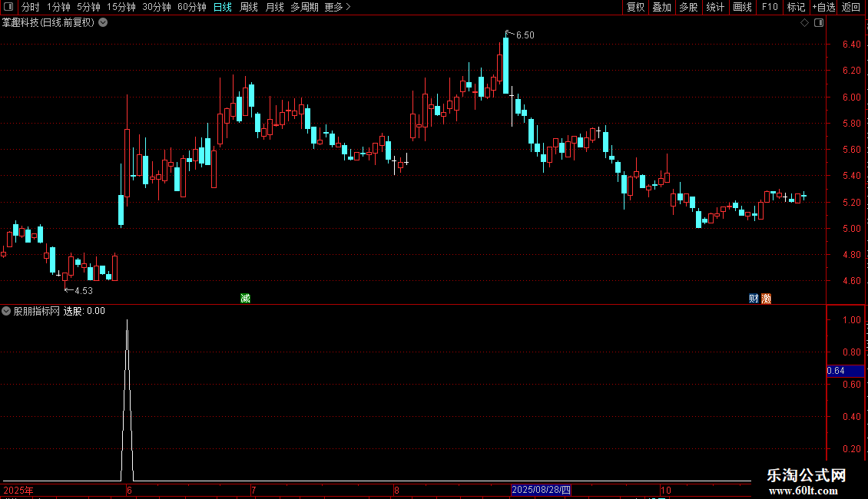Screen dimensions: 868x499
Task: Select the 15分钟 period
Action: pyautogui.click(x=121, y=7)
